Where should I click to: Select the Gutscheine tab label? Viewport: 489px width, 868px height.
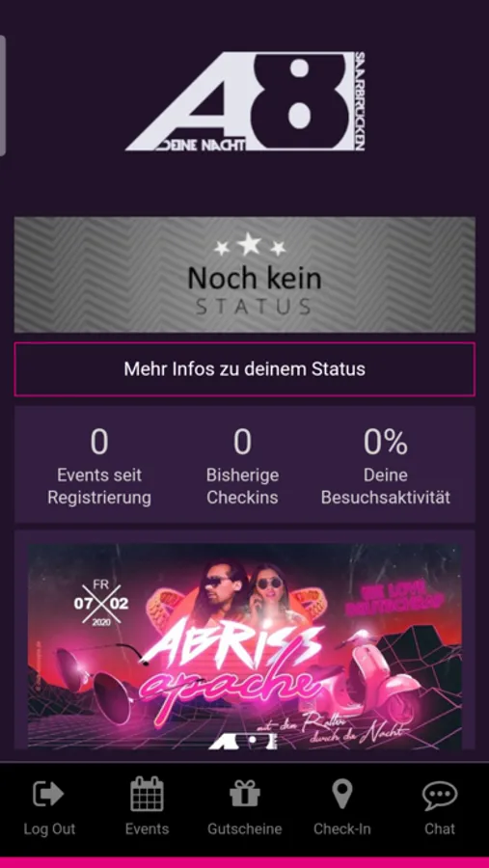click(245, 828)
